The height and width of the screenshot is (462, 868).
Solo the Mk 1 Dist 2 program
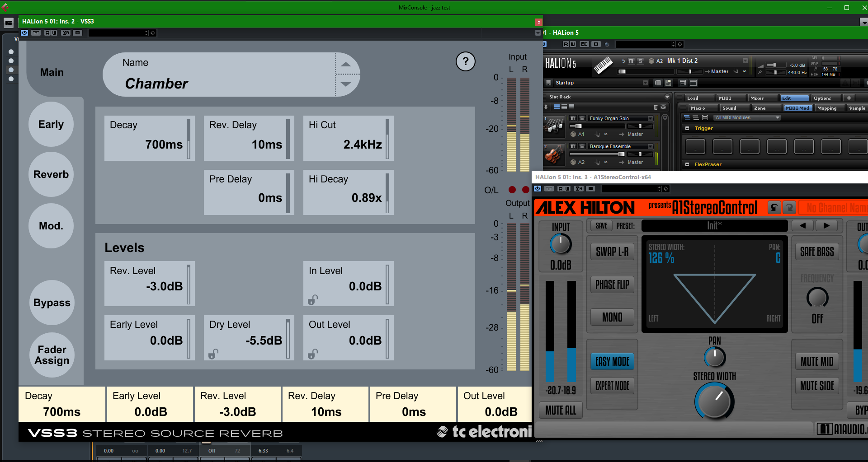(x=640, y=61)
